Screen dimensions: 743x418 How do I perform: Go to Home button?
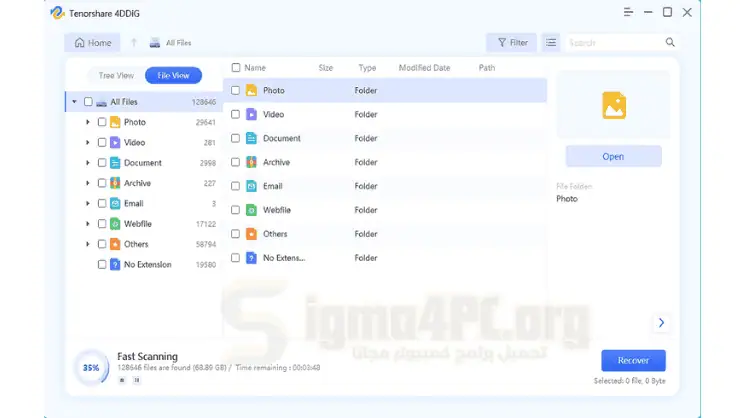92,43
